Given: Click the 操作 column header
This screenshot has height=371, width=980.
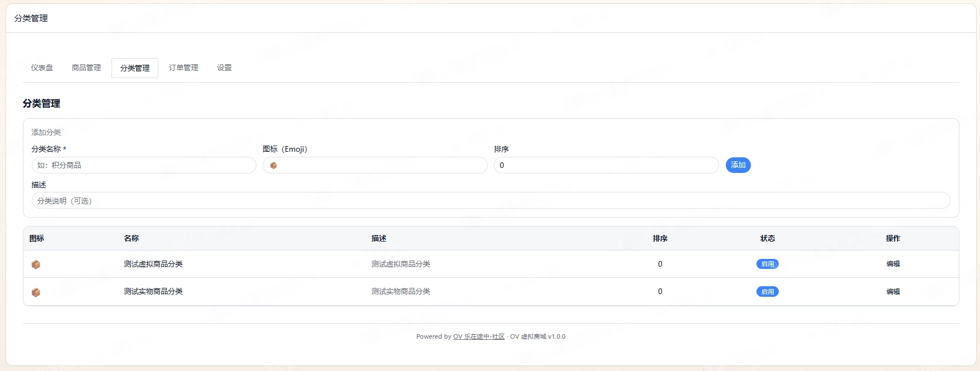Looking at the screenshot, I should 893,238.
